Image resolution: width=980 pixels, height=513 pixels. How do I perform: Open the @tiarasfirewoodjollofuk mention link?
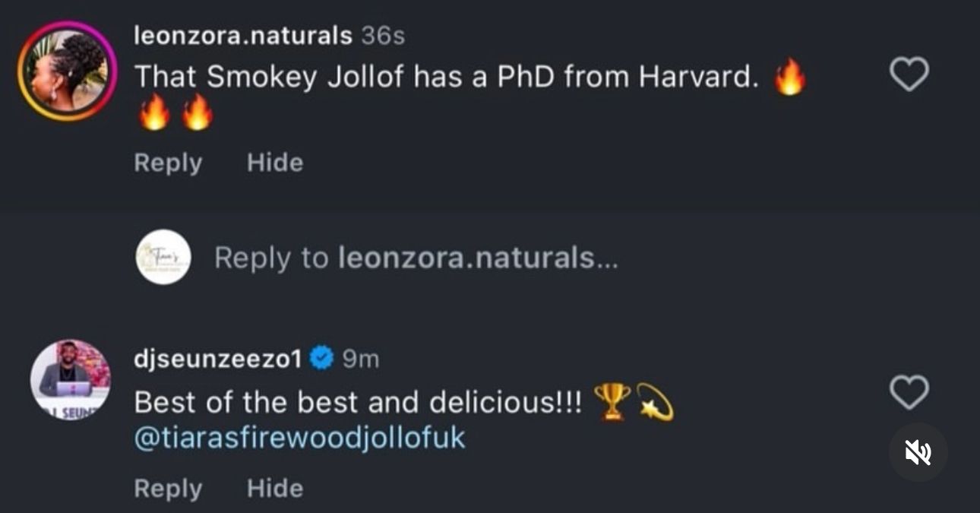(299, 439)
